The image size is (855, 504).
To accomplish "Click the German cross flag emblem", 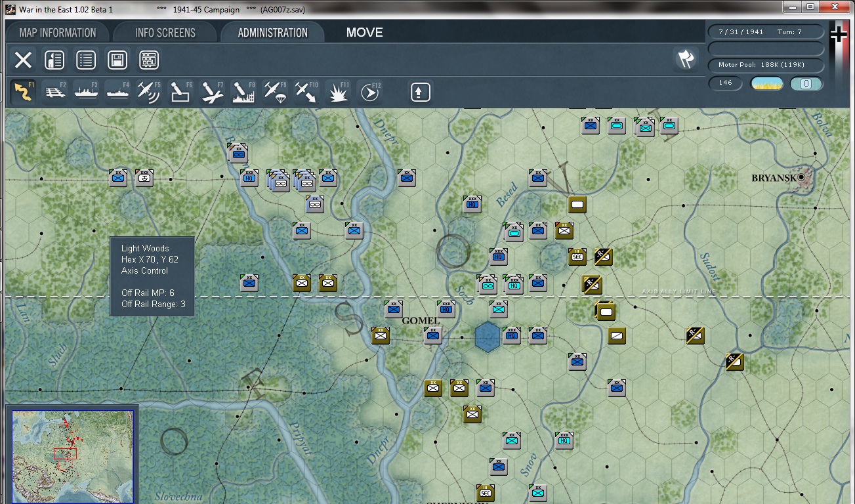I will click(839, 34).
